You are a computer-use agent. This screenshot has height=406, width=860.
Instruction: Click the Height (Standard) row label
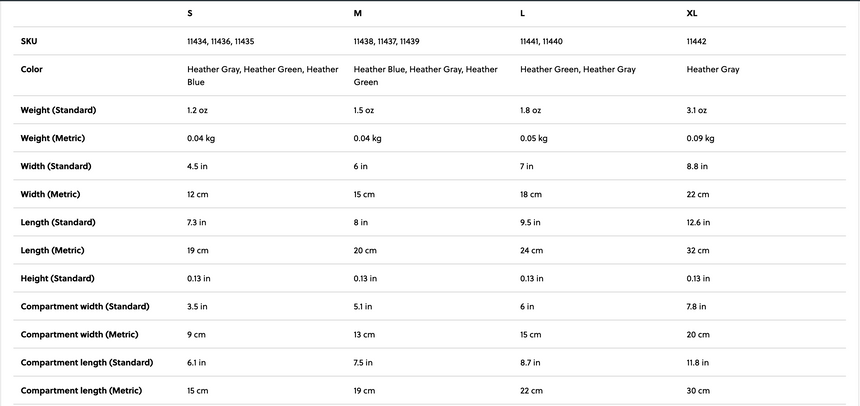point(57,278)
